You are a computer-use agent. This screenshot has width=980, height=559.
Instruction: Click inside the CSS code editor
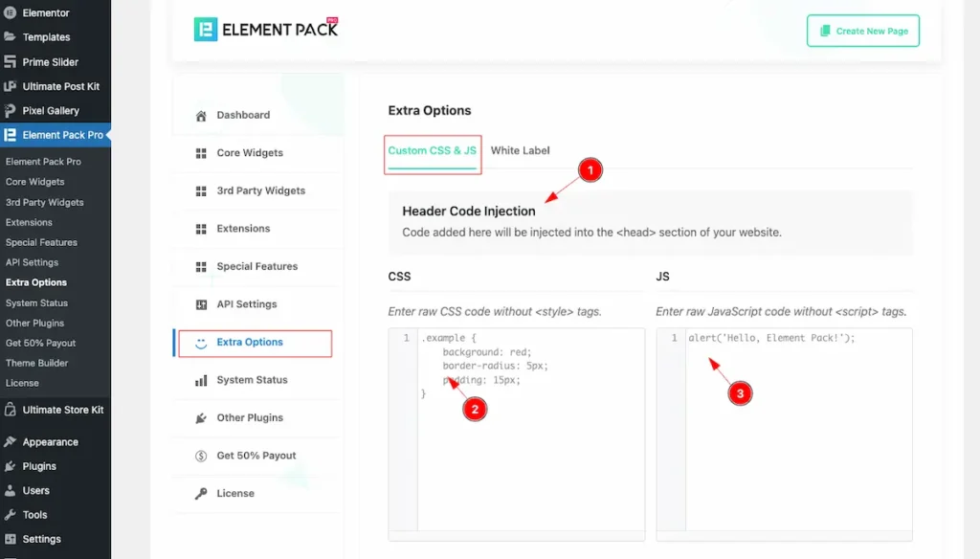point(530,450)
